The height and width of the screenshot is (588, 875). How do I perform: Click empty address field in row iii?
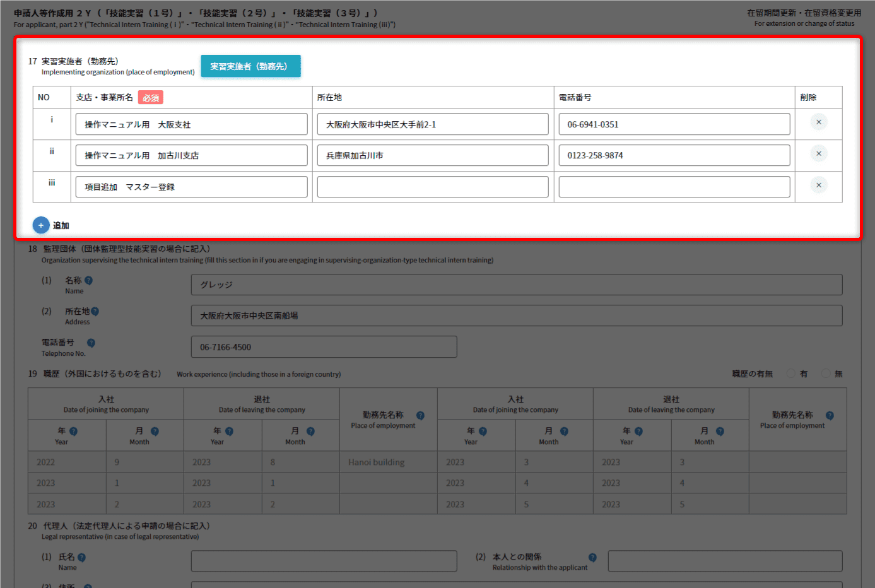click(432, 187)
